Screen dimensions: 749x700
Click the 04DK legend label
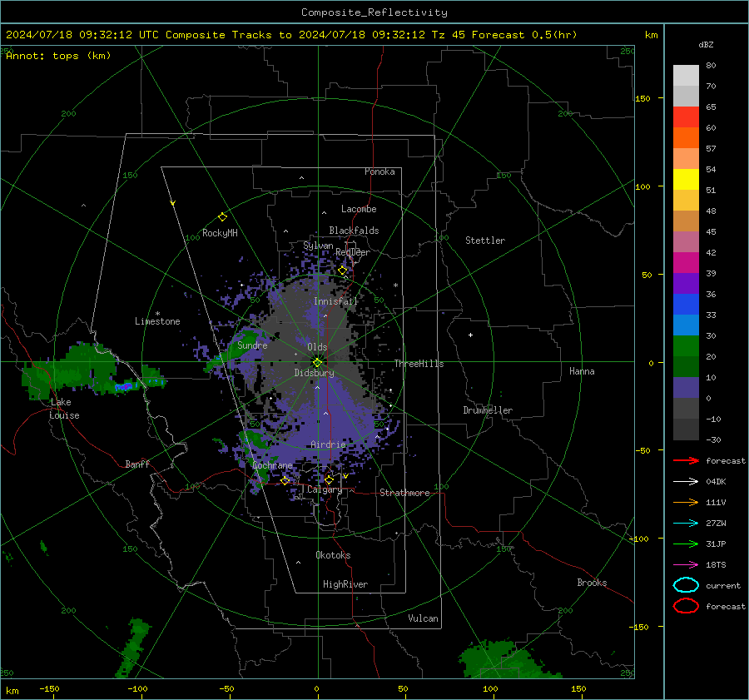tap(716, 481)
